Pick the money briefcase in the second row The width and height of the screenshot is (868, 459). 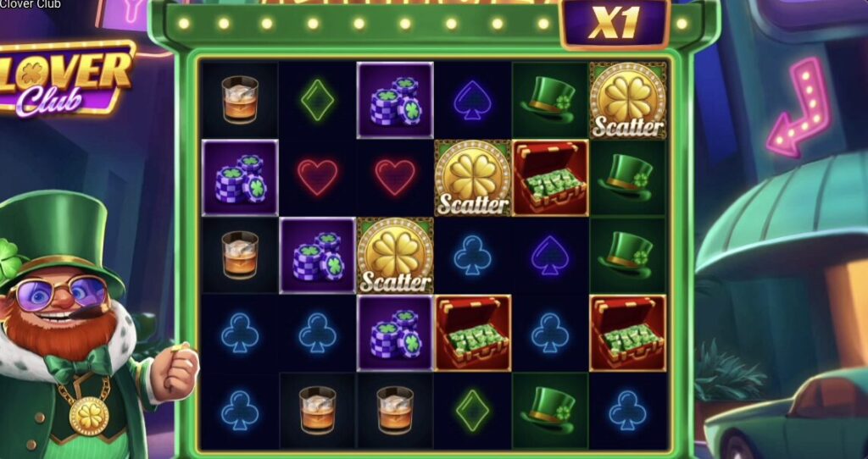click(x=550, y=178)
